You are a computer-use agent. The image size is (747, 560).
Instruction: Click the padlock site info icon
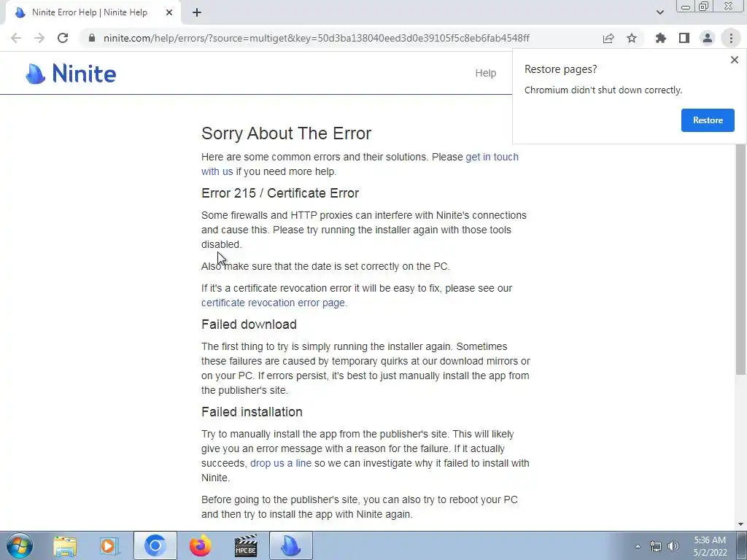point(92,38)
